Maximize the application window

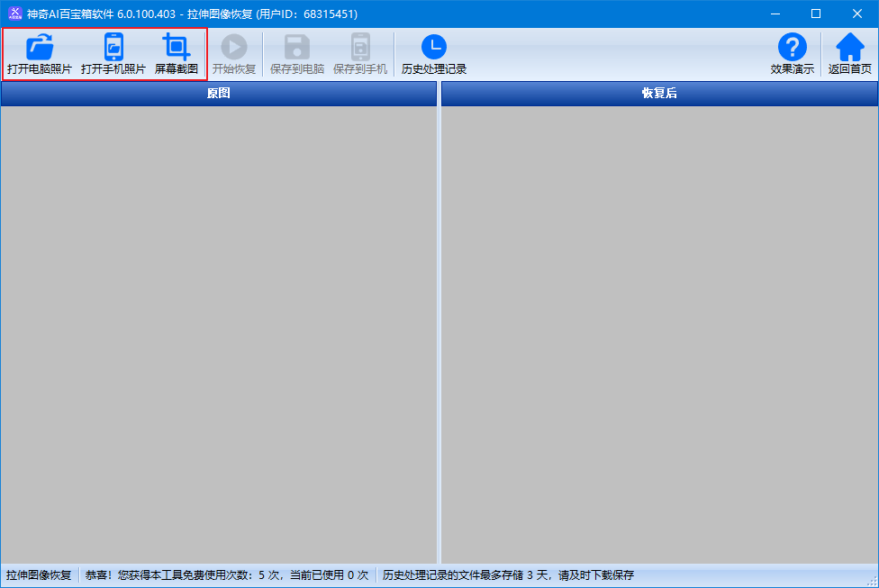816,14
